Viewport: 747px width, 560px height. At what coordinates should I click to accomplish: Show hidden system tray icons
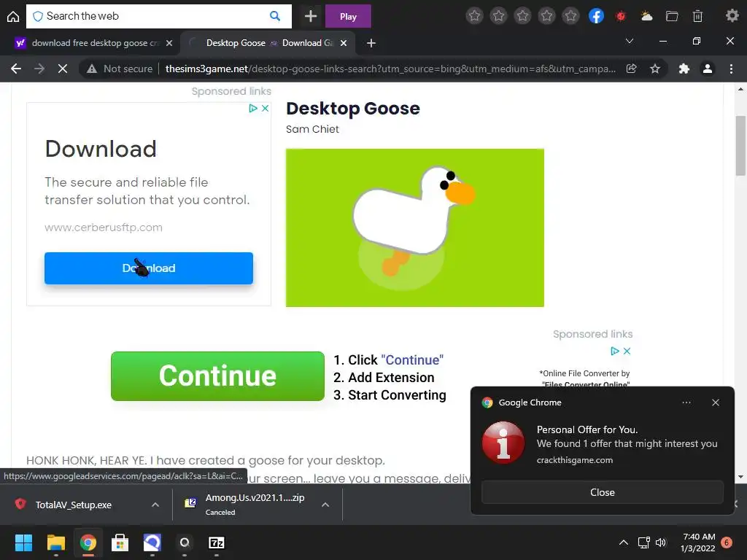click(623, 542)
